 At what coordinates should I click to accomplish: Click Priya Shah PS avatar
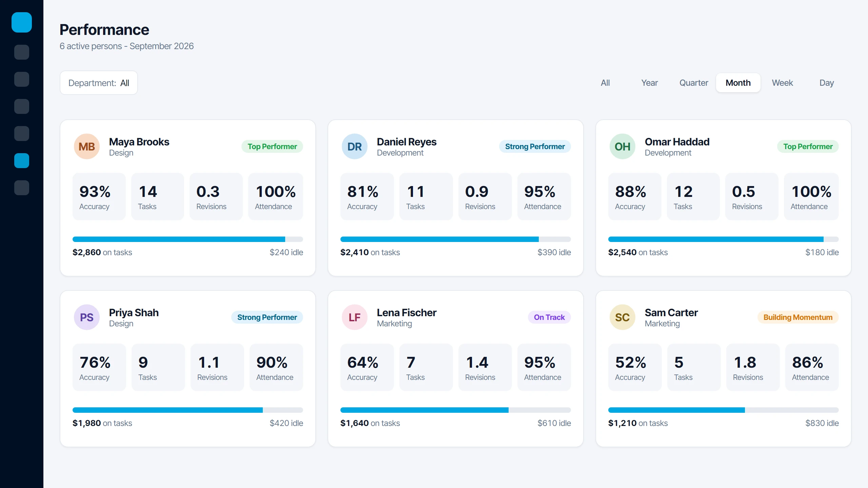tap(87, 317)
